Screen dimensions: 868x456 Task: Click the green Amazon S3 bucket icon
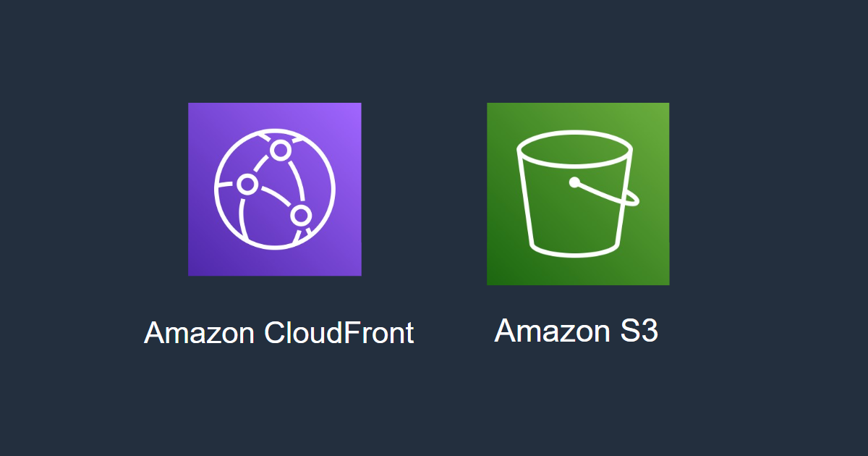click(x=578, y=194)
